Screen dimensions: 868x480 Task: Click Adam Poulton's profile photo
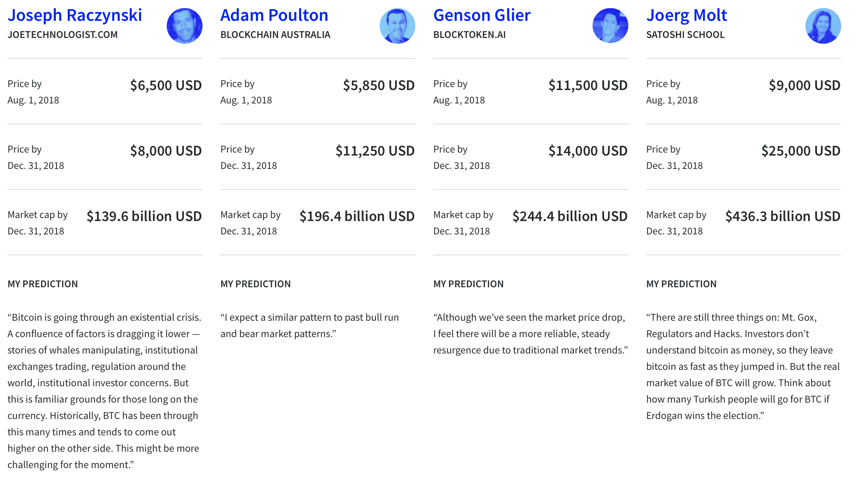[x=398, y=26]
